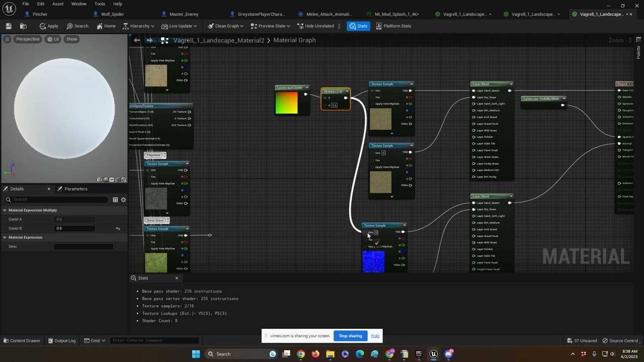Open Live Update dropdown

pyautogui.click(x=179, y=26)
